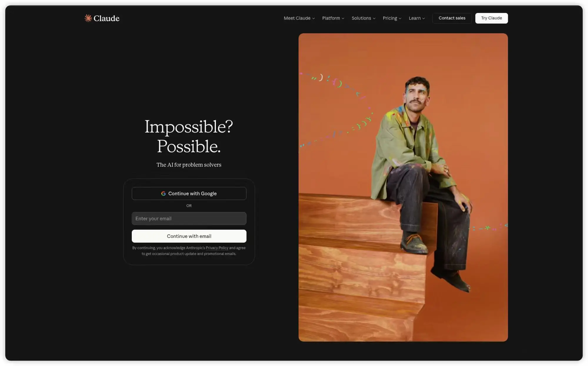Open the Learn chevron arrow
Image resolution: width=588 pixels, height=366 pixels.
[x=424, y=18]
